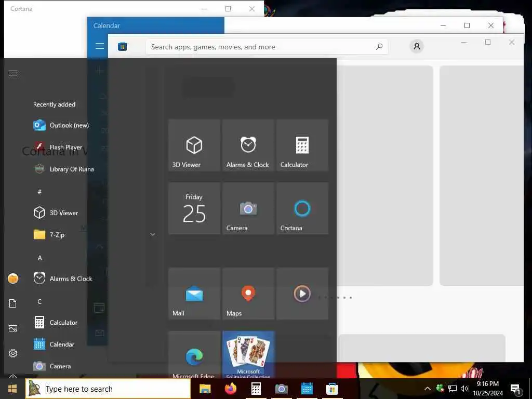The image size is (532, 399).
Task: Switch to Calculator on the taskbar
Action: point(256,389)
